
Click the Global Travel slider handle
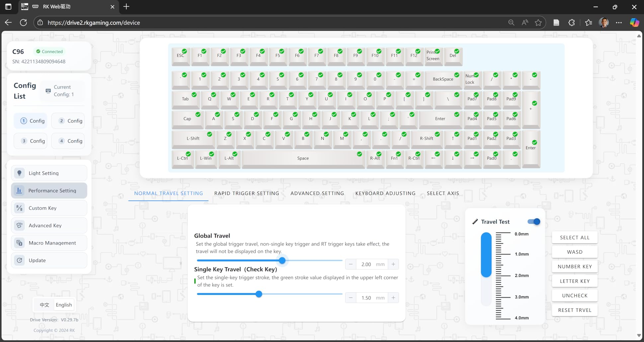click(282, 260)
